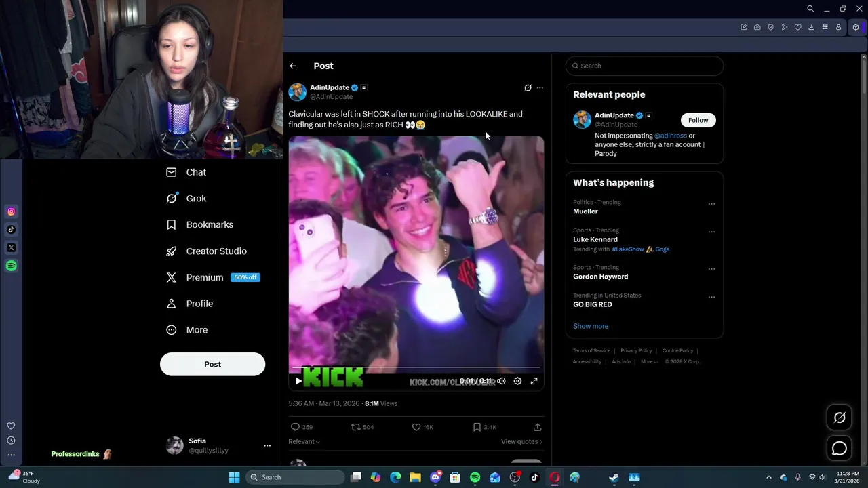
Task: Open View quotes link
Action: point(521,441)
